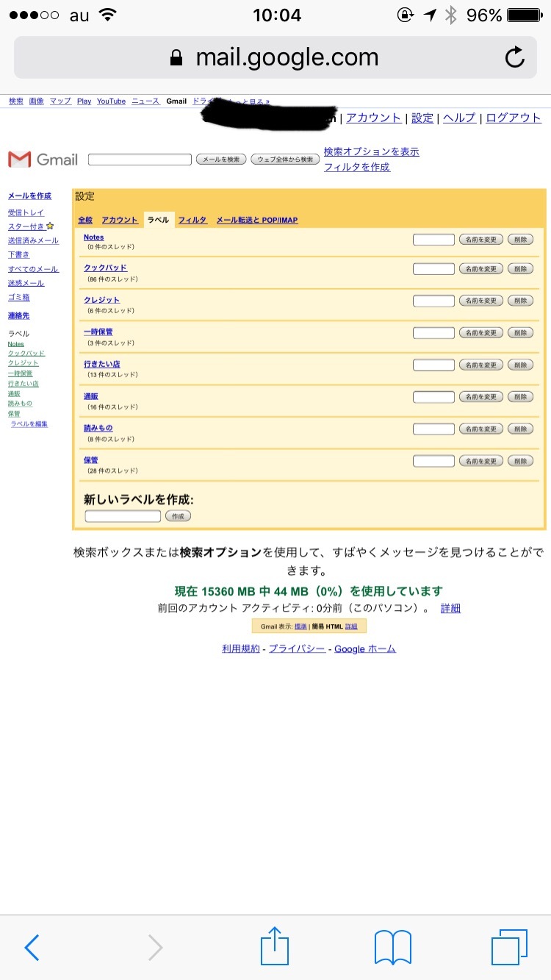The width and height of the screenshot is (551, 980).
Task: Open the メール転送と POP/IMAP tab
Action: click(257, 220)
